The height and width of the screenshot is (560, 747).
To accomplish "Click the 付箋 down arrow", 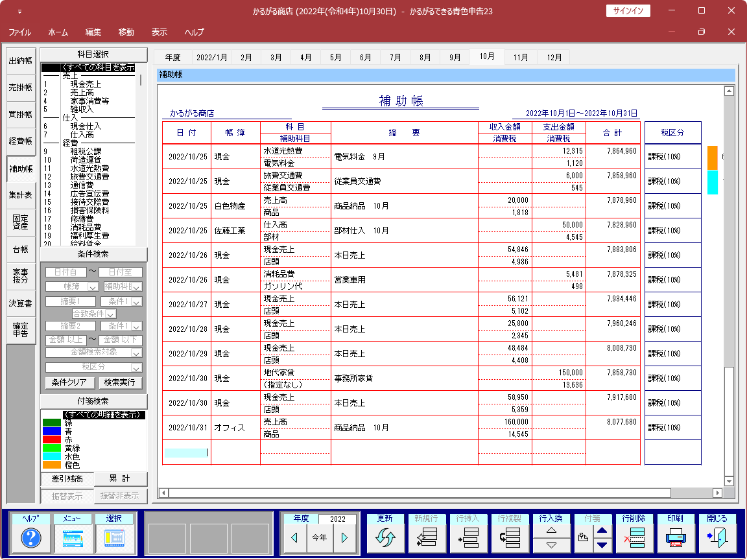I will click(x=602, y=546).
